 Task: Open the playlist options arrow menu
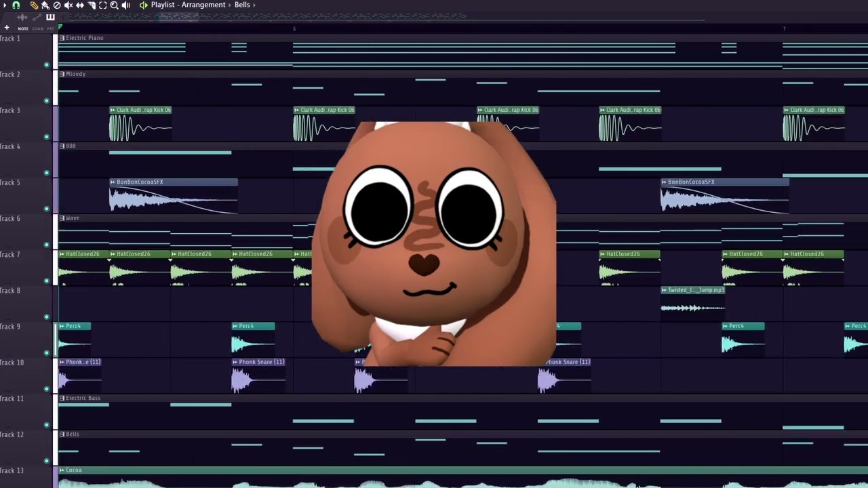(5, 5)
